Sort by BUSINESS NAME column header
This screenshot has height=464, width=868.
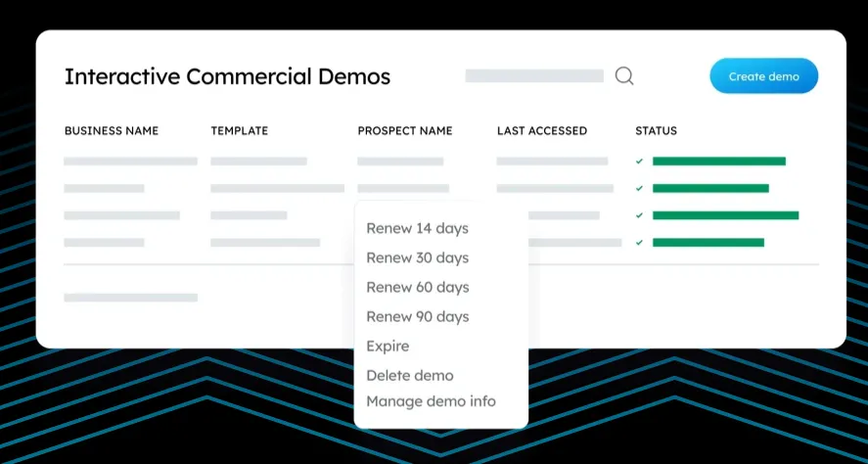click(112, 130)
